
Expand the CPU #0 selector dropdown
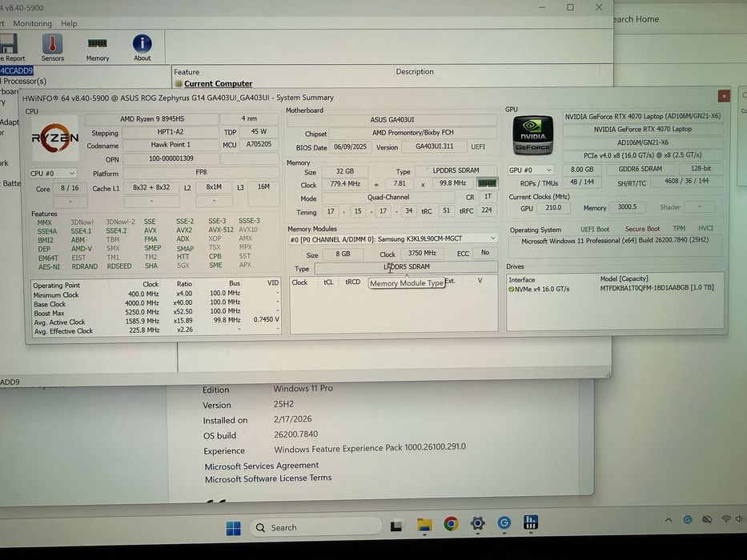click(52, 174)
